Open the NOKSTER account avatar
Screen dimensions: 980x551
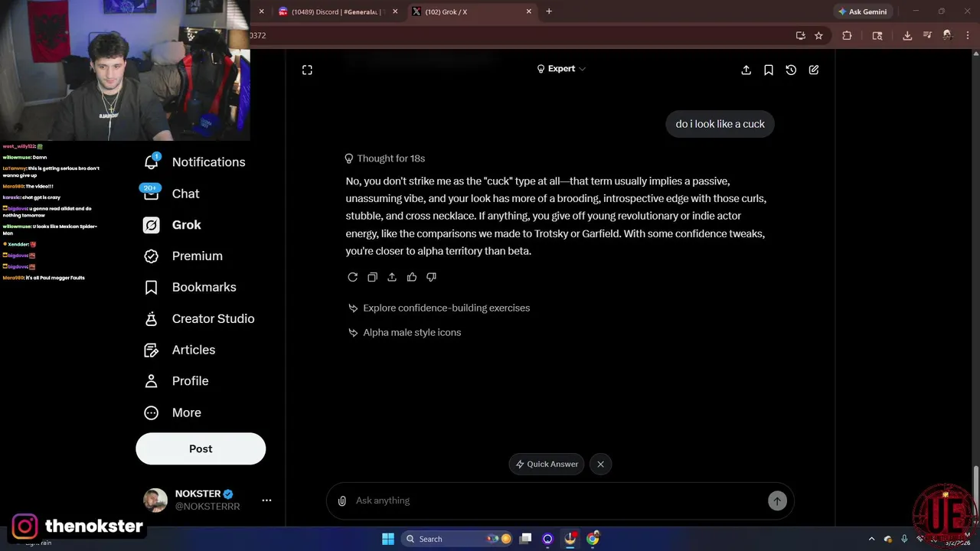click(x=155, y=500)
